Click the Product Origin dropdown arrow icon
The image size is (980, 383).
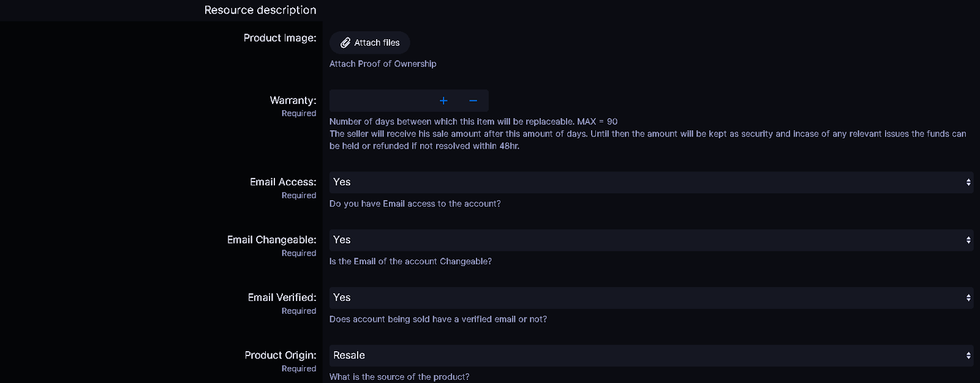(968, 355)
